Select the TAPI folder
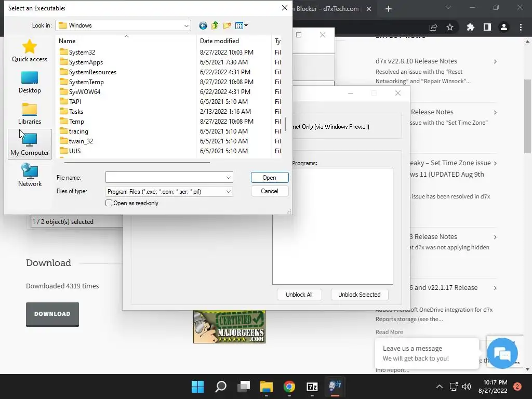This screenshot has height=399, width=532. click(75, 101)
